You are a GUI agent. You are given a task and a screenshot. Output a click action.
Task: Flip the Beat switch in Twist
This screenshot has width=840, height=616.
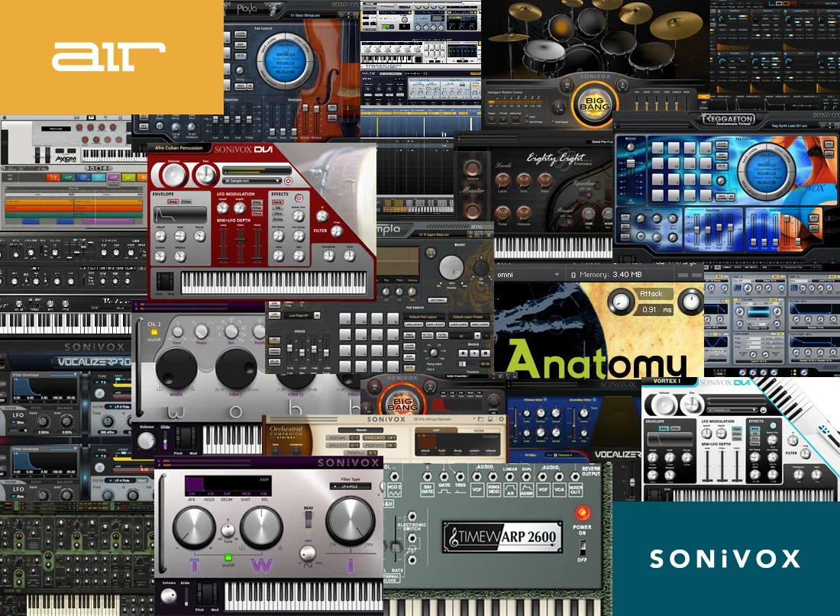[x=308, y=520]
